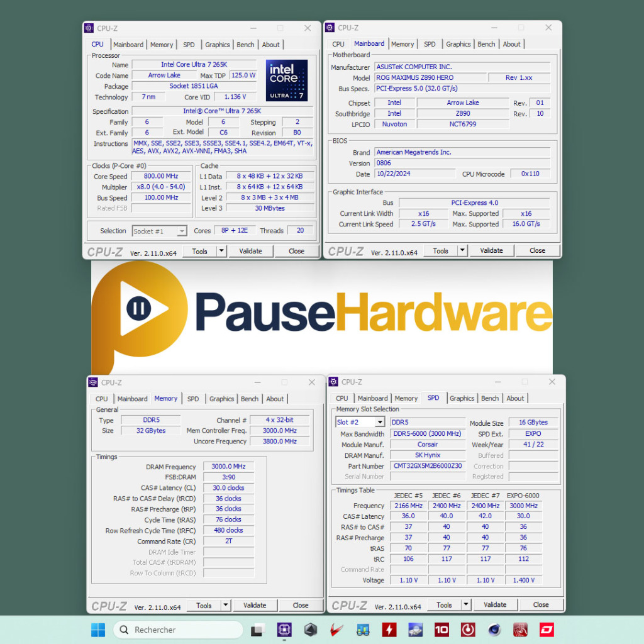Open the Geekbench glasses icon on taskbar
This screenshot has height=644, width=644.
(x=363, y=630)
